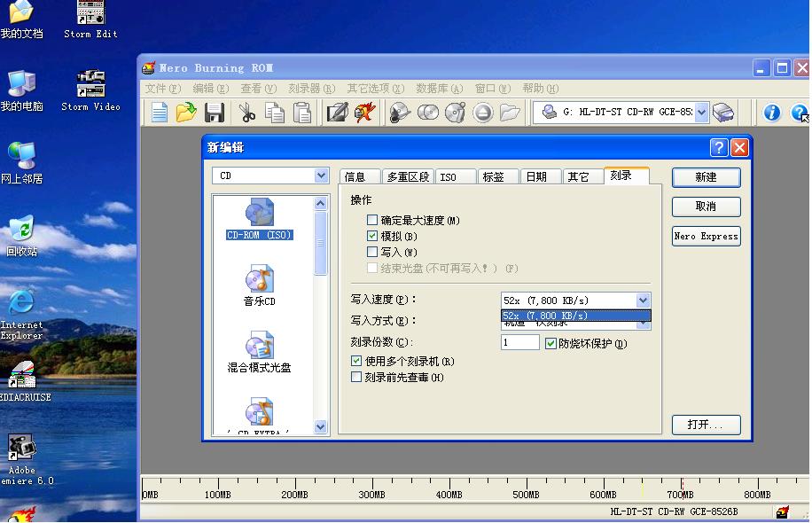Open 网上邻居 desktop icon
Screen dimensions: 812x523
coord(22,163)
